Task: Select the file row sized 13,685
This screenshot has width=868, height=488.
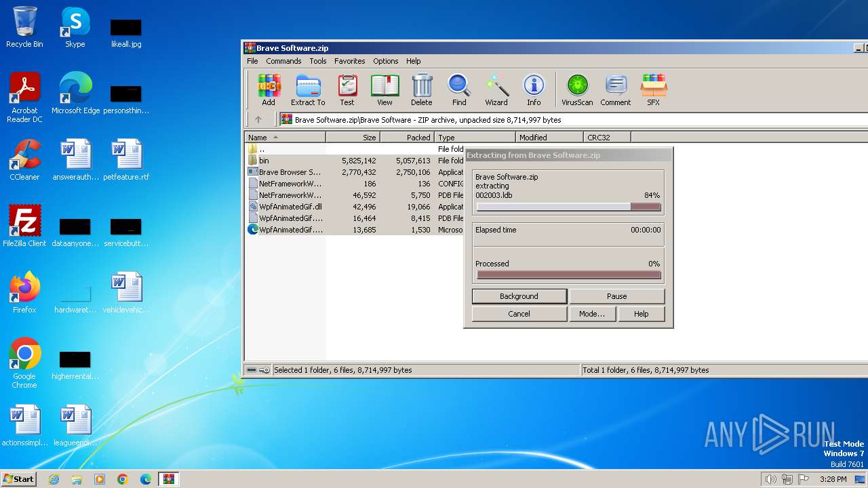Action: click(354, 230)
